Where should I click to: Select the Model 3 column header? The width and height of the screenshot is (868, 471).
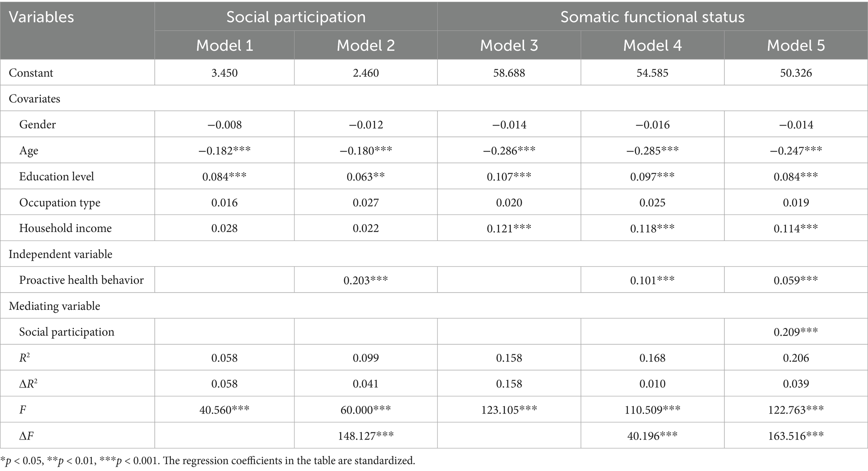[x=509, y=45]
